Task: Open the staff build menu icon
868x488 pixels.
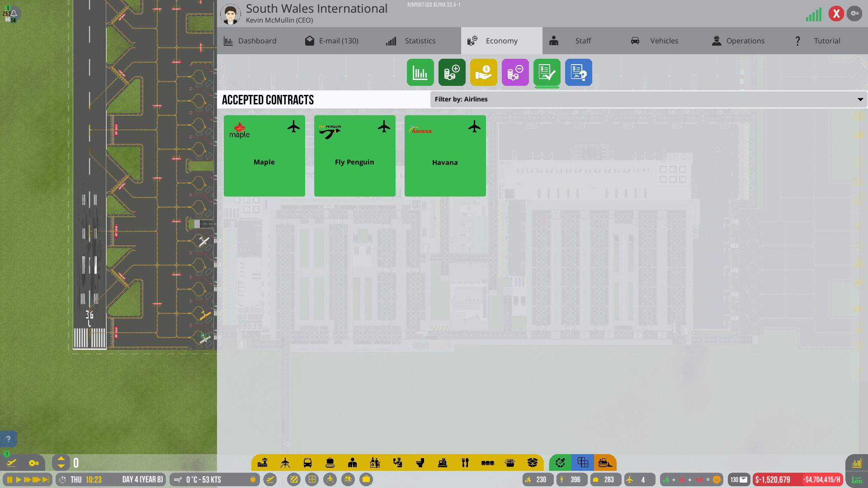Action: pos(353,463)
